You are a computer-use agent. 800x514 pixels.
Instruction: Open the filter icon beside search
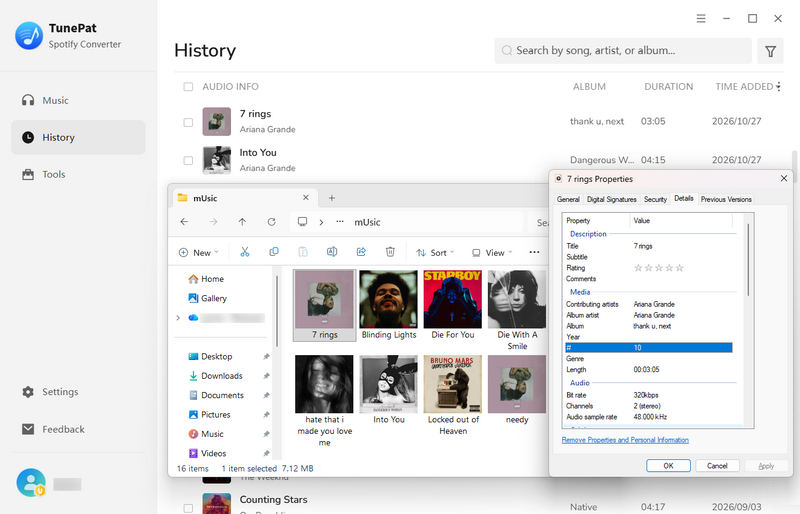pos(770,51)
